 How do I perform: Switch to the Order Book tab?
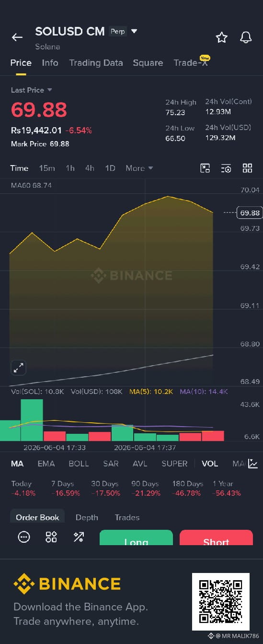[37, 517]
